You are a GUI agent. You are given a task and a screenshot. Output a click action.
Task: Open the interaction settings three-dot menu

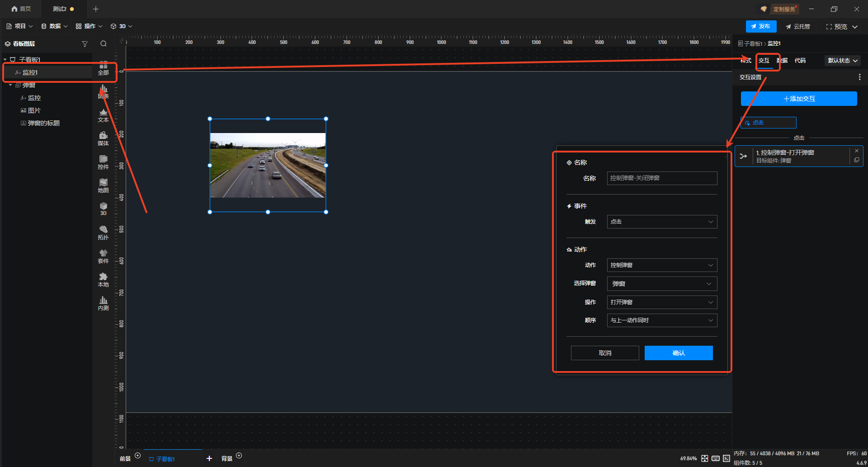[x=859, y=77]
